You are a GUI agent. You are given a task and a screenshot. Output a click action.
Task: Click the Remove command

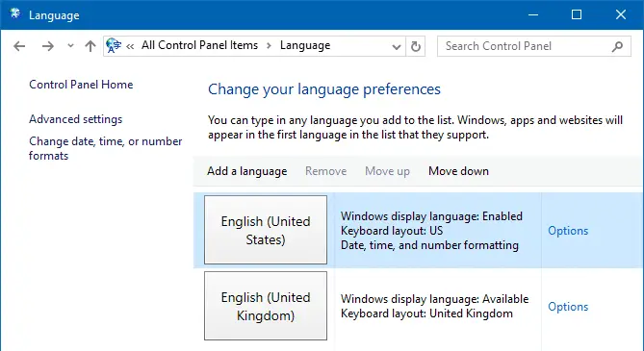pyautogui.click(x=325, y=171)
